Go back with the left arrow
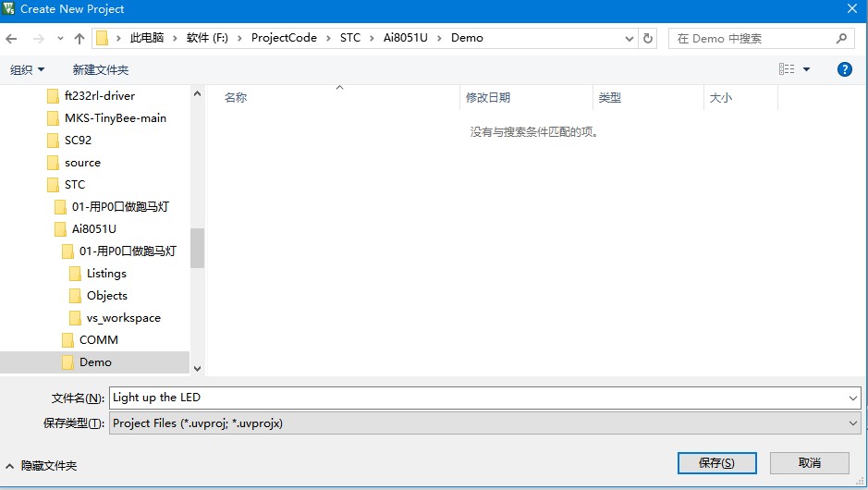This screenshot has width=868, height=490. click(11, 38)
